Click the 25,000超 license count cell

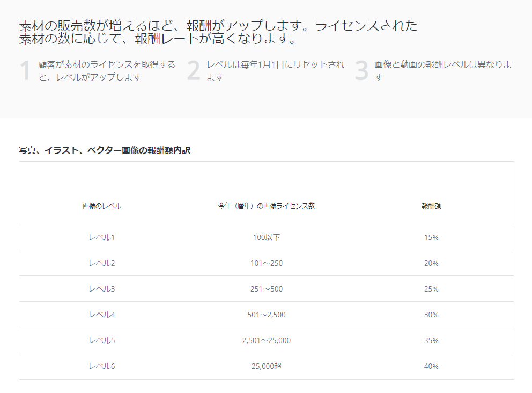click(x=266, y=366)
